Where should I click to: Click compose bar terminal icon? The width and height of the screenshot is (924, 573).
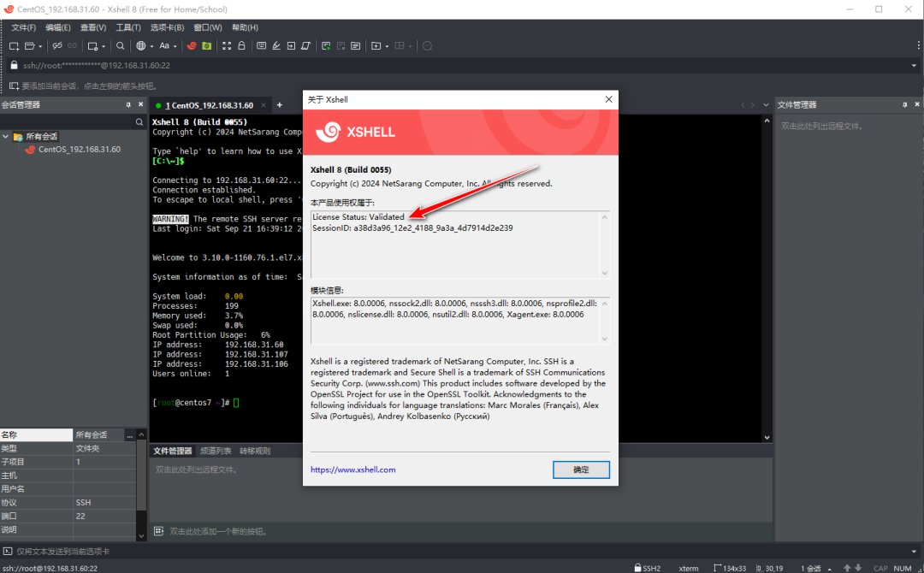pos(8,552)
